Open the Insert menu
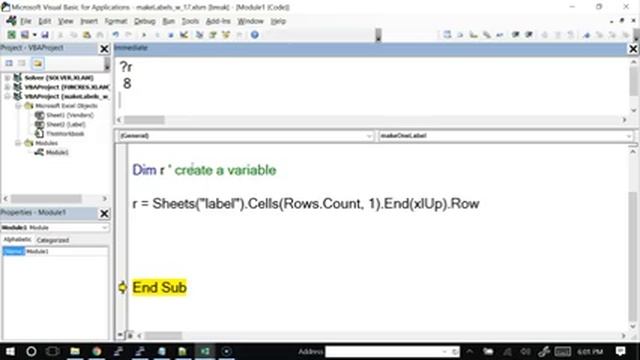The height and width of the screenshot is (360, 640). pyautogui.click(x=89, y=21)
